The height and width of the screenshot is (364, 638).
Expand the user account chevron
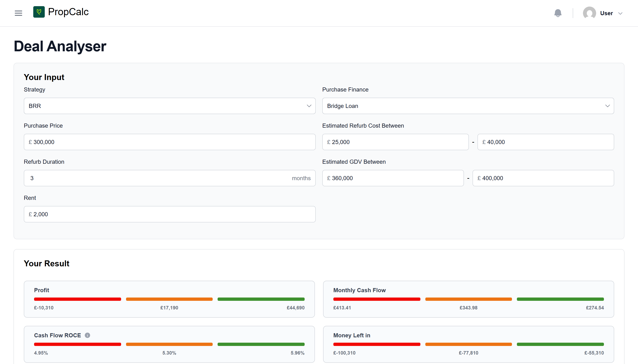tap(620, 14)
